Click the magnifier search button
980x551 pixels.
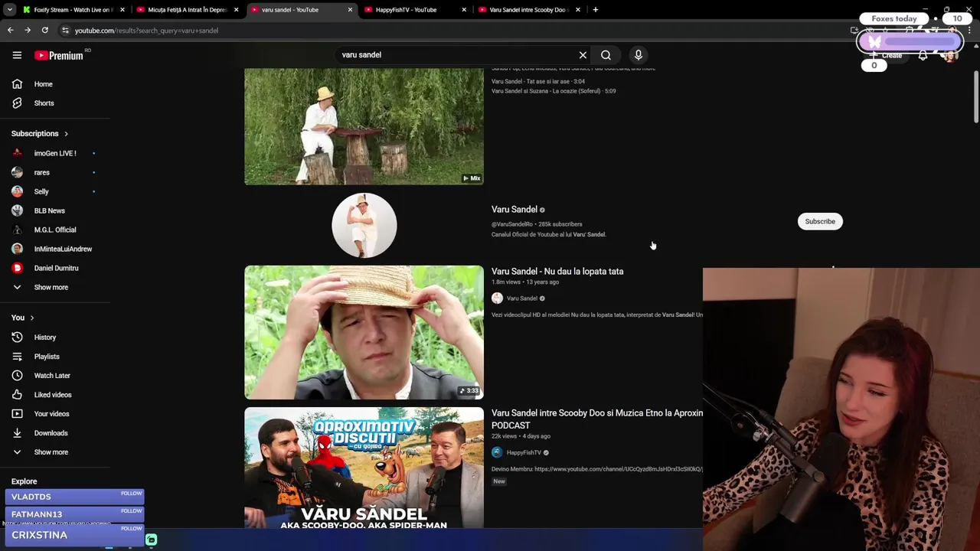click(606, 55)
